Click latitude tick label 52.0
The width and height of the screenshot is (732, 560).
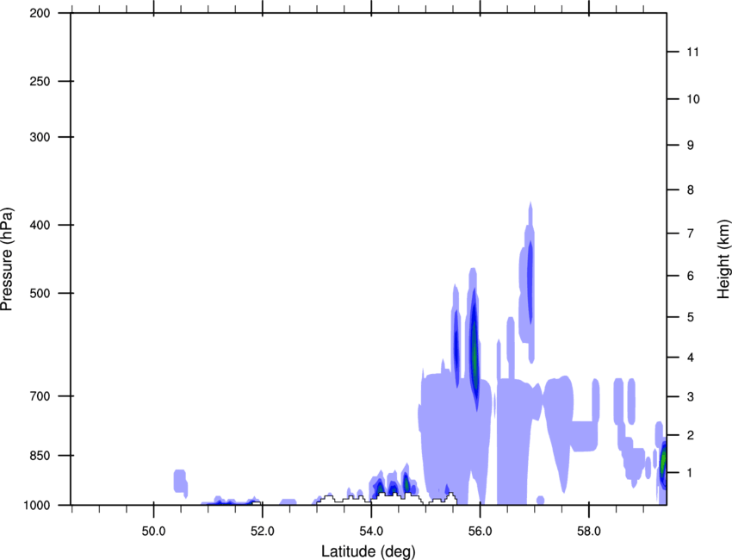(x=263, y=532)
